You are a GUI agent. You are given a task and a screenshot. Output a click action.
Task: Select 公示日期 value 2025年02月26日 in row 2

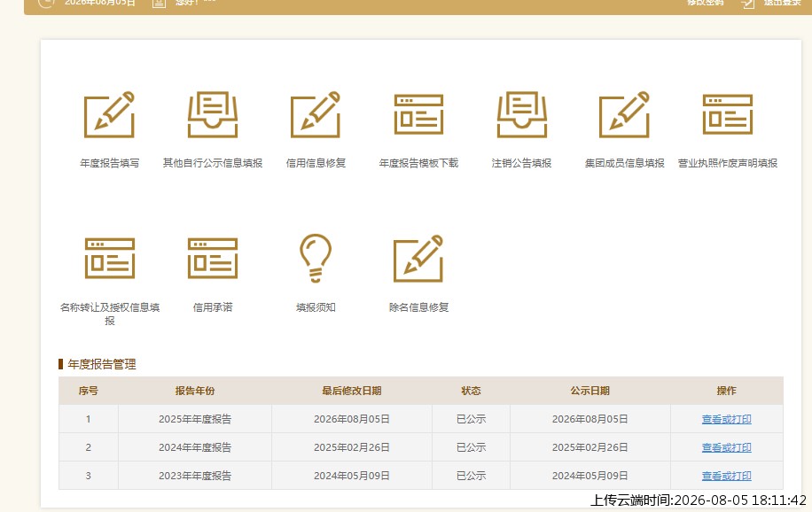pyautogui.click(x=589, y=447)
